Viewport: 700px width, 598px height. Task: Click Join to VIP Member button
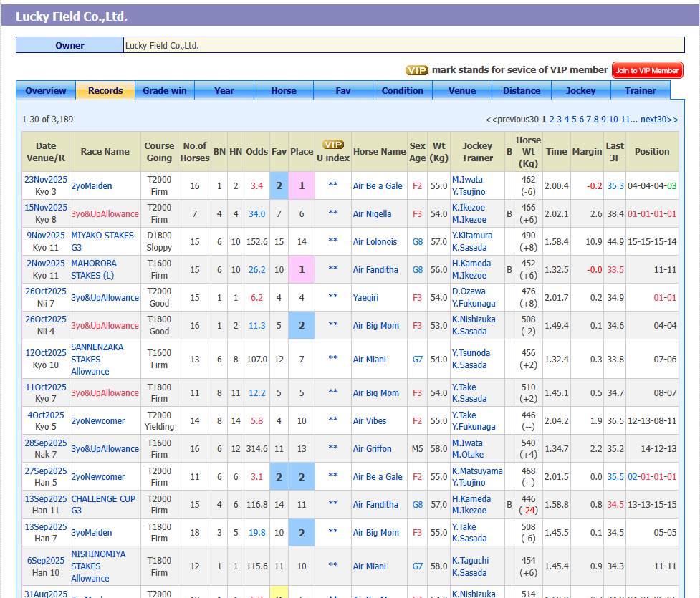point(647,70)
